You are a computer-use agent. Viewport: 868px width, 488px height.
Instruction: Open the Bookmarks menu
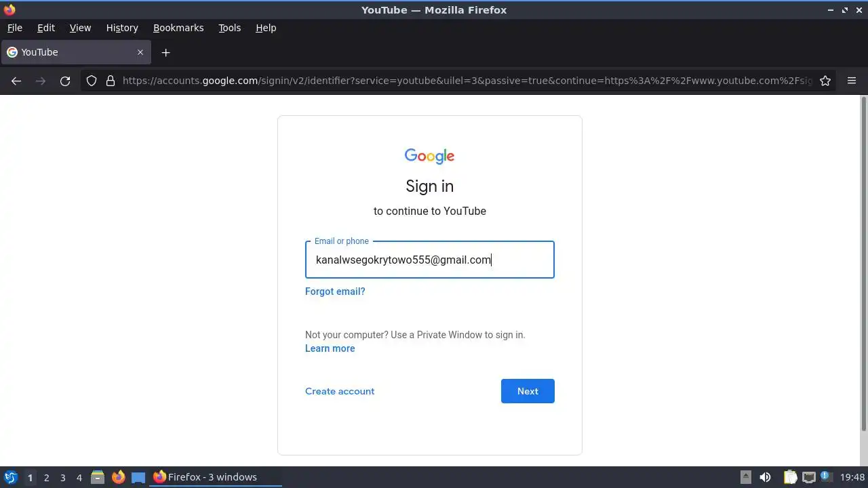(178, 28)
